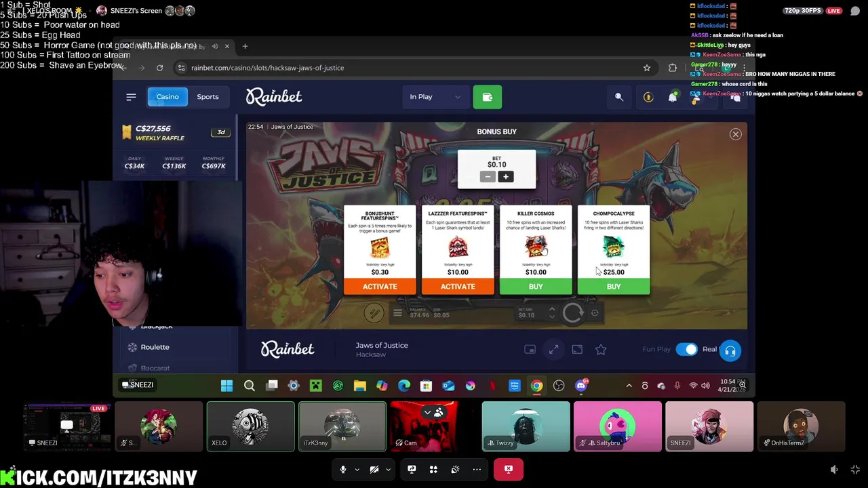This screenshot has height=488, width=868.
Task: Toggle Discord fullscreen at bottom right
Action: coord(855,469)
